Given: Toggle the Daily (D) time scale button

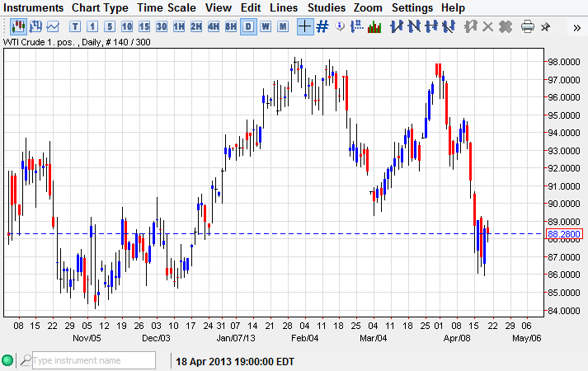Looking at the screenshot, I should [247, 26].
